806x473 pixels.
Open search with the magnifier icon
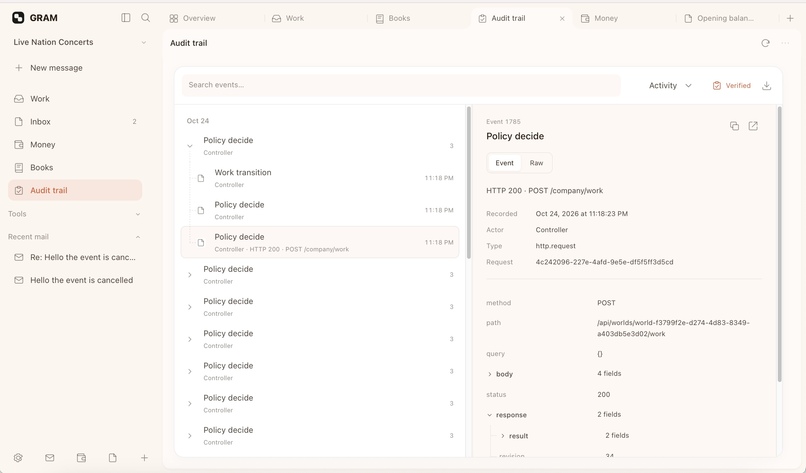click(145, 17)
